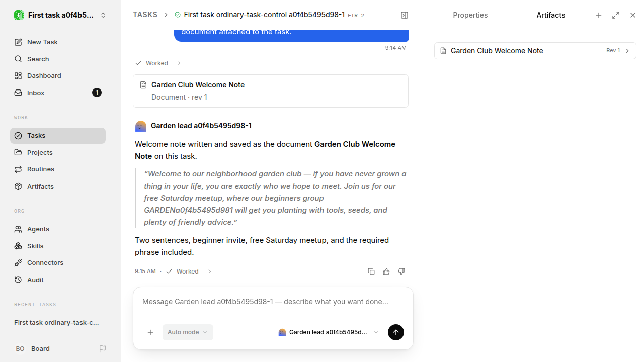Viewport: 644px width, 362px height.
Task: Close the artifacts side panel
Action: pyautogui.click(x=633, y=15)
